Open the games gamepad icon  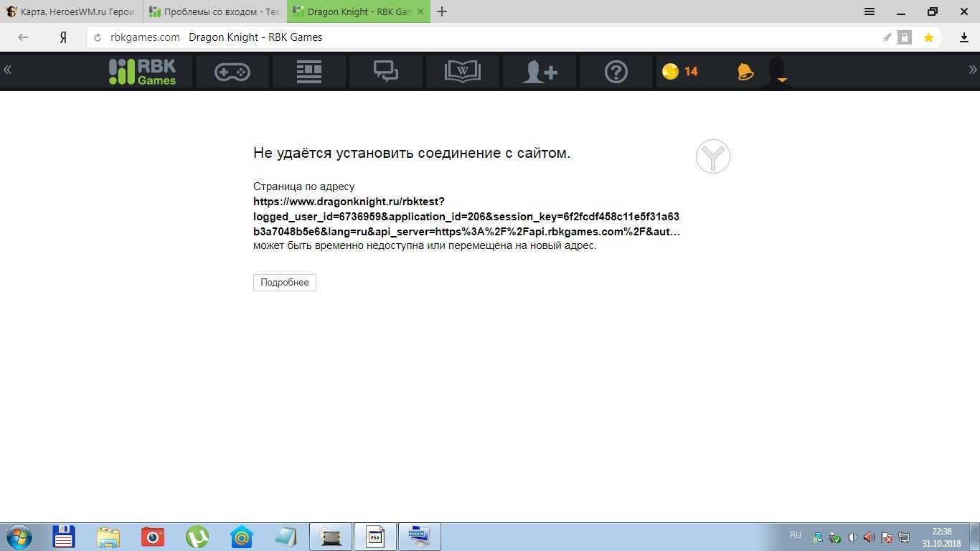pyautogui.click(x=232, y=71)
